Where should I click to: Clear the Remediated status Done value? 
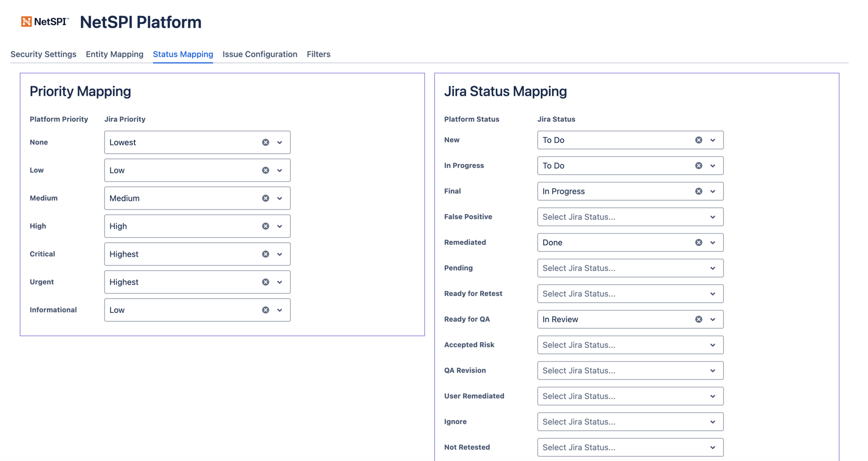point(698,242)
